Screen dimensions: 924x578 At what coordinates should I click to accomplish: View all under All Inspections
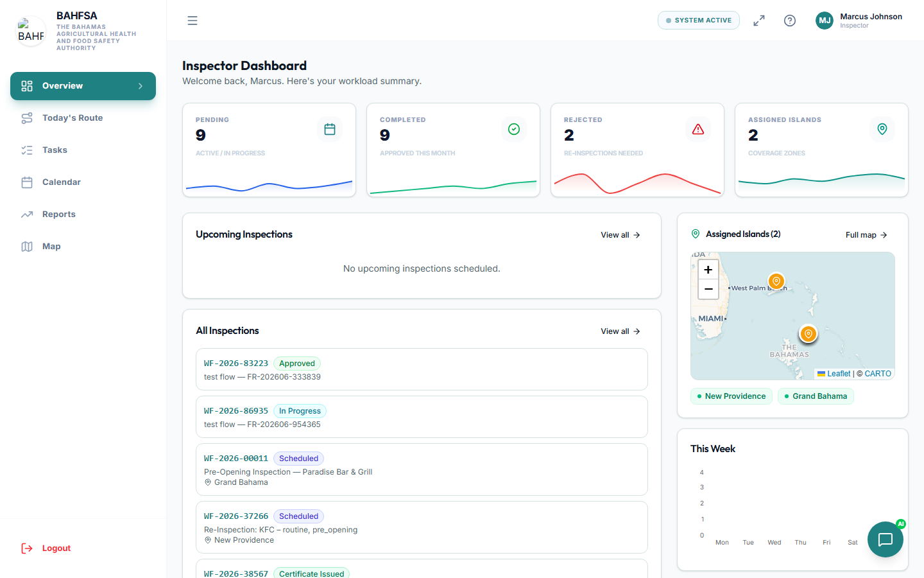(620, 331)
